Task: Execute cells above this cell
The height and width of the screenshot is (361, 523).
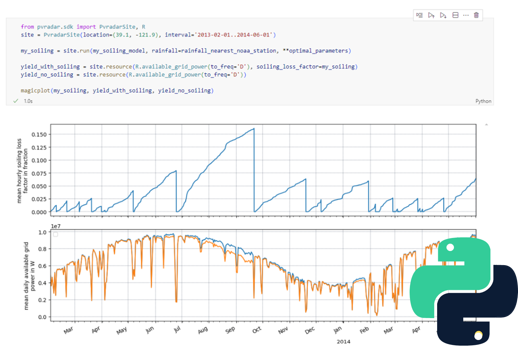Action: (x=431, y=15)
